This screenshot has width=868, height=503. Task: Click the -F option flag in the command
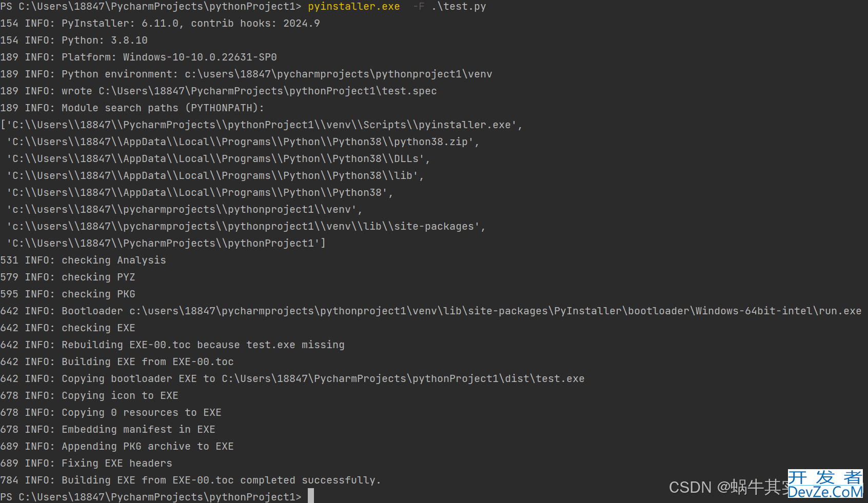point(419,6)
